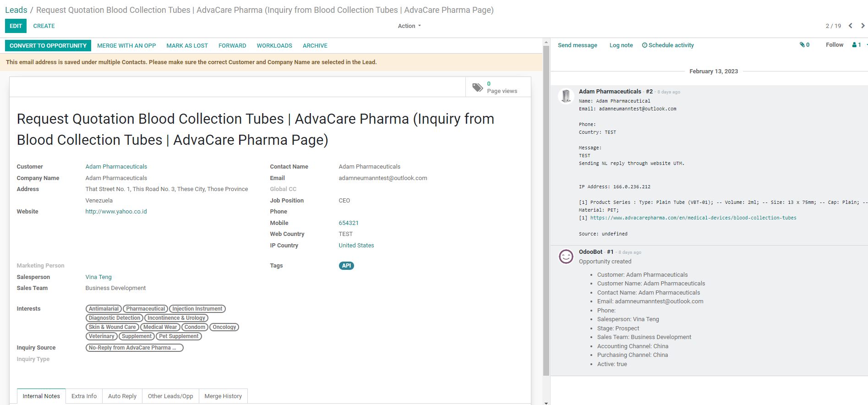Click address country Venezuela
This screenshot has height=405, width=868.
[x=99, y=201]
